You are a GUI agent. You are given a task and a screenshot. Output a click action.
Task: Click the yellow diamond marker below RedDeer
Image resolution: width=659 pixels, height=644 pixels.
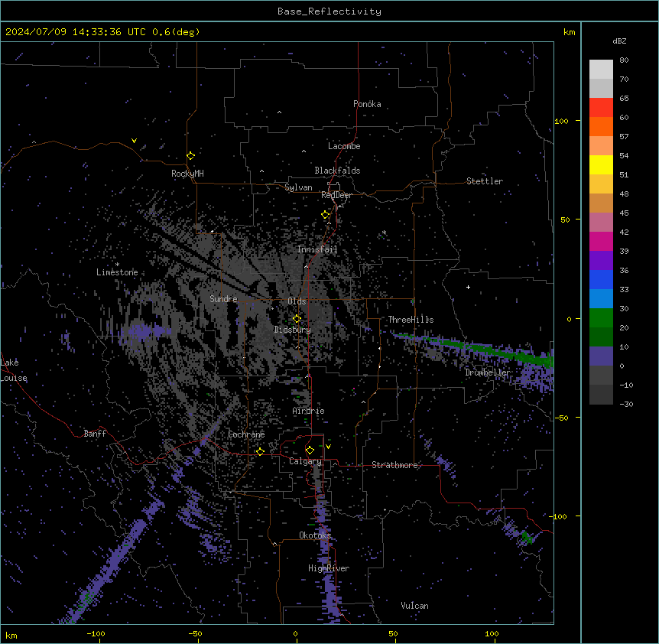[x=326, y=215]
